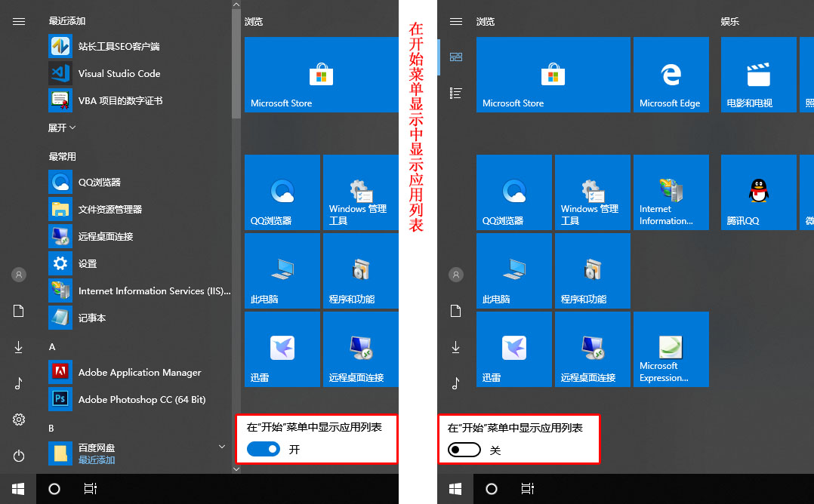Click the Power button in left Start menu

19,456
